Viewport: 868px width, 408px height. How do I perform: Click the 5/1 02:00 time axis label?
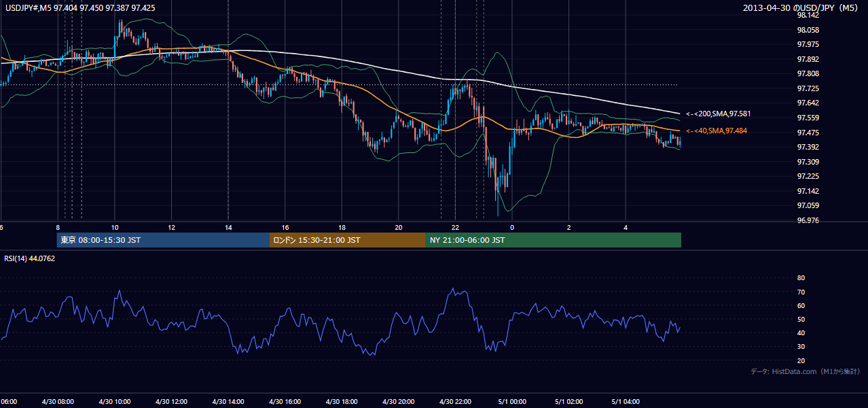[569, 401]
